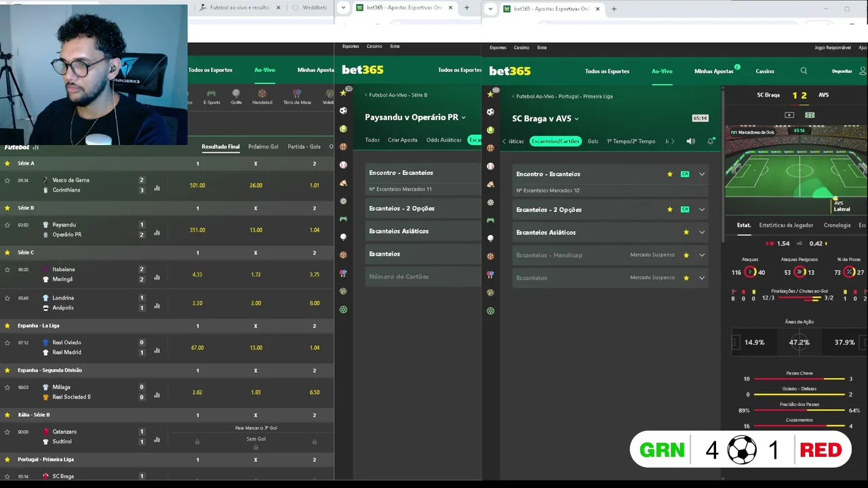Select basketball icon in right window sidebar
The width and height of the screenshot is (868, 488).
tap(490, 148)
